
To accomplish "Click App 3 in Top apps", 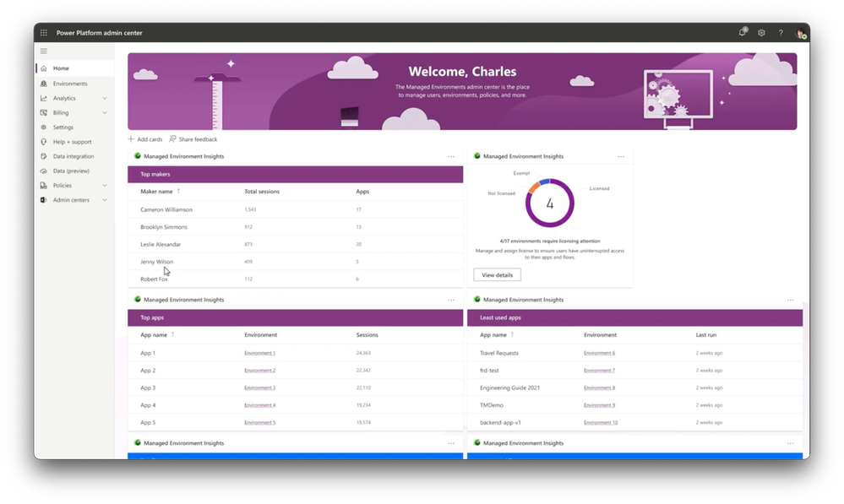I will click(148, 387).
